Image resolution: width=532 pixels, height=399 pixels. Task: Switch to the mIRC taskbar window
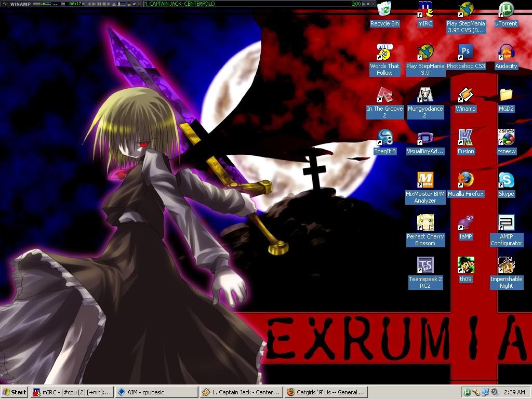tap(72, 392)
